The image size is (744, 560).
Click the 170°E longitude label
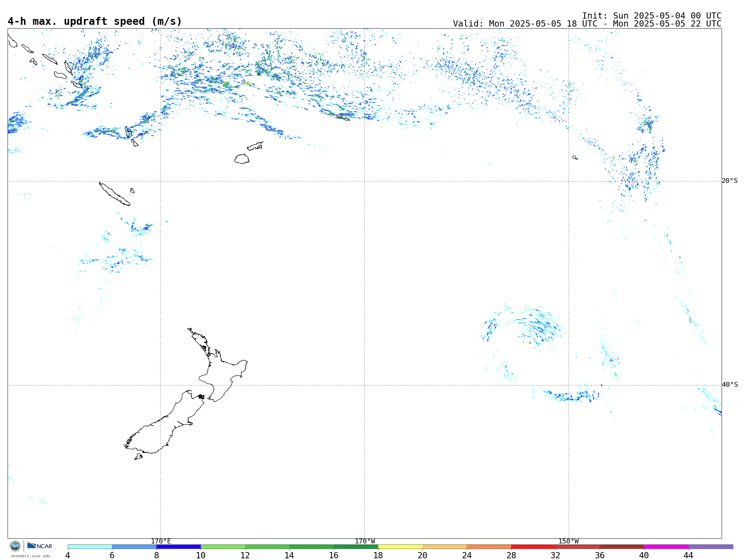161,541
